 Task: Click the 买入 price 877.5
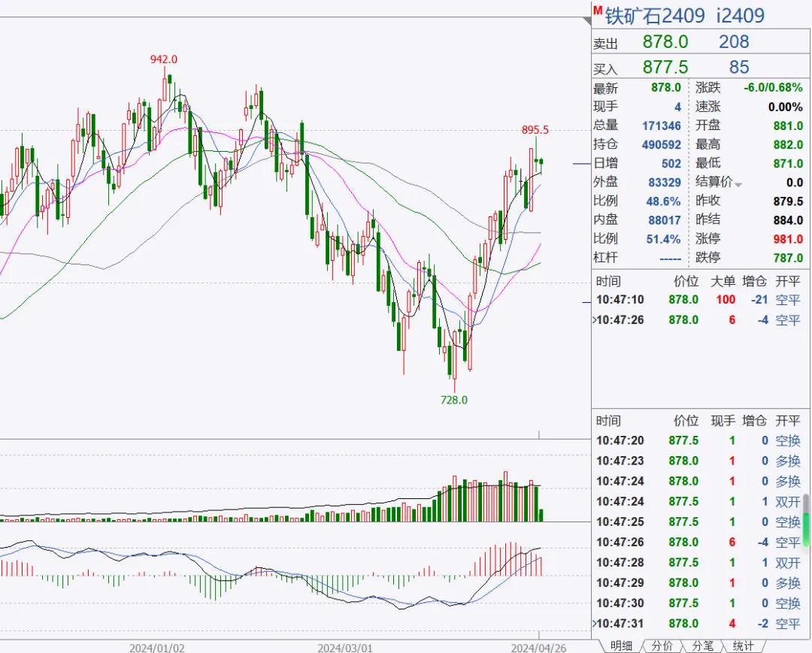click(x=665, y=68)
